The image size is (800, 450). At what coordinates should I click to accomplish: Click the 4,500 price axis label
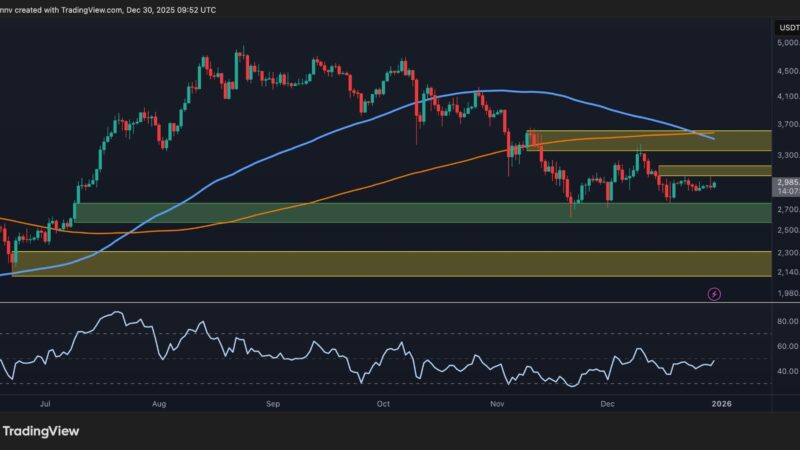[788, 71]
